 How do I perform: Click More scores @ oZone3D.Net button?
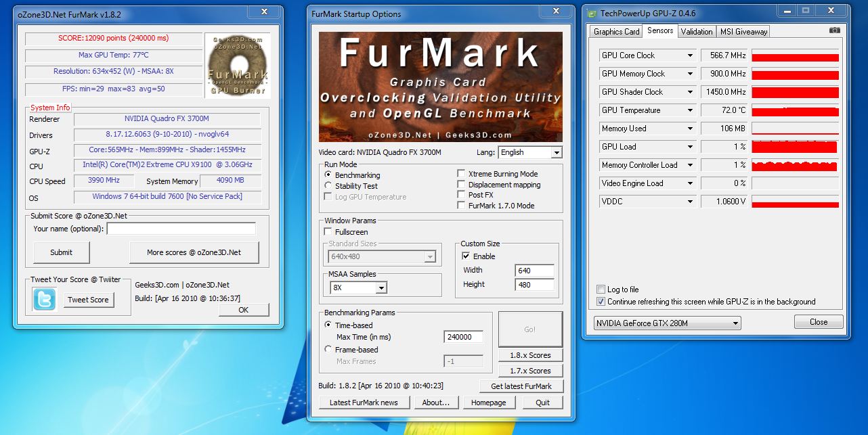(x=194, y=252)
